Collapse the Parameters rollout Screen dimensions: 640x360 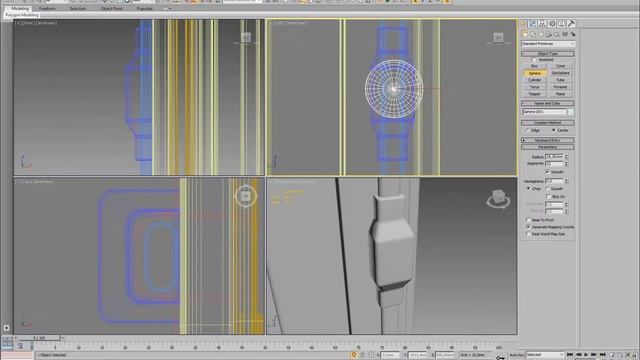547,147
